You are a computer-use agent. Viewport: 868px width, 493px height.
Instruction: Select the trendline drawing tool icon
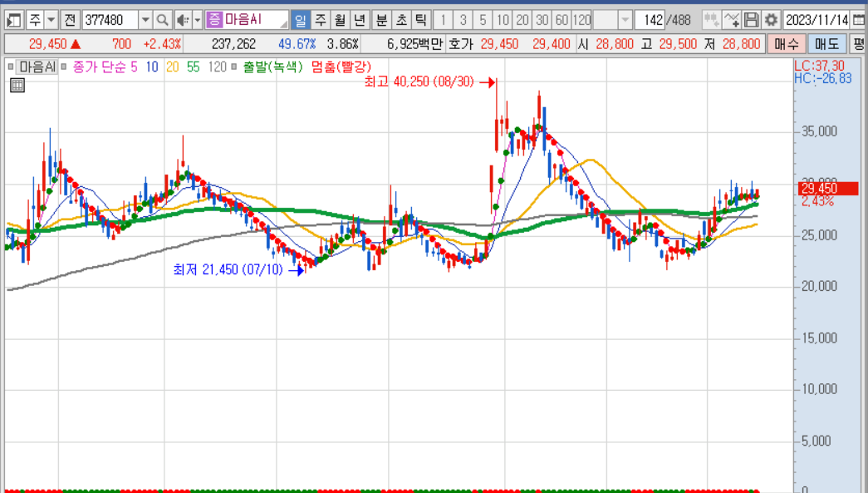pos(730,18)
